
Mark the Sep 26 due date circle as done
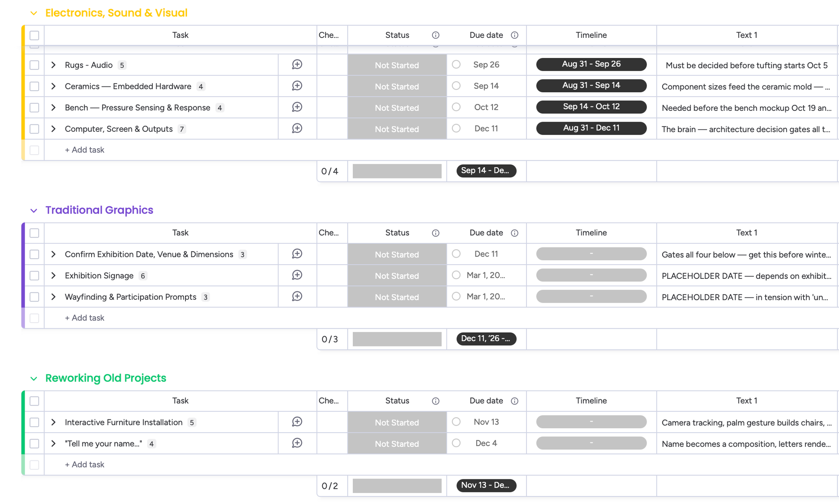pos(456,64)
